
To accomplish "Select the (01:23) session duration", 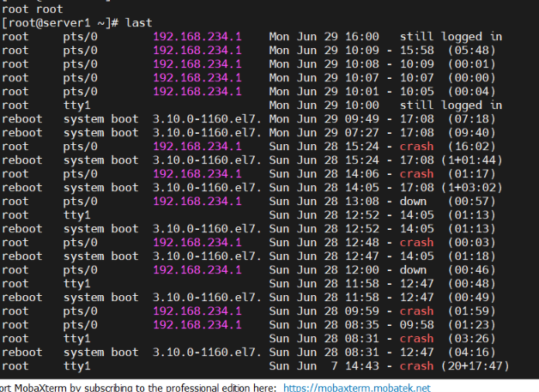I will 472,325.
